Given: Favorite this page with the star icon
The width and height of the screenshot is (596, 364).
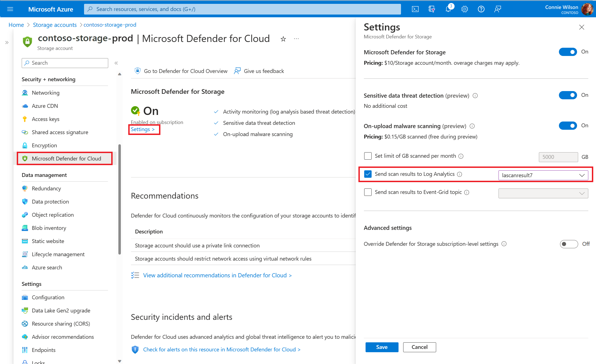Looking at the screenshot, I should (283, 39).
